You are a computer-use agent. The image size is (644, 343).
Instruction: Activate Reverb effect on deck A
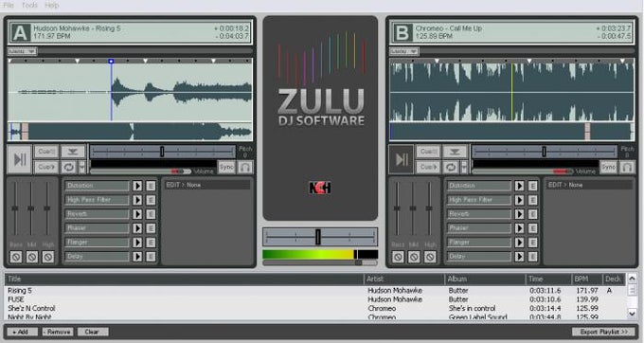137,214
